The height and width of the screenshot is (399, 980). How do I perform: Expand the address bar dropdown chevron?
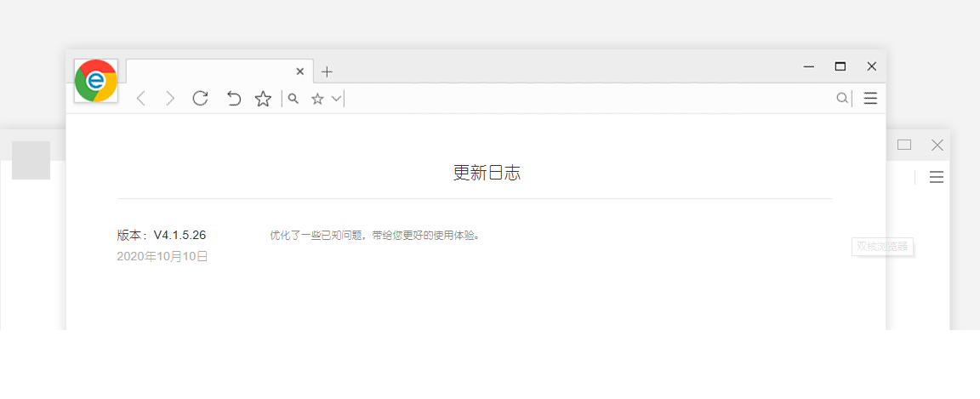coord(336,99)
